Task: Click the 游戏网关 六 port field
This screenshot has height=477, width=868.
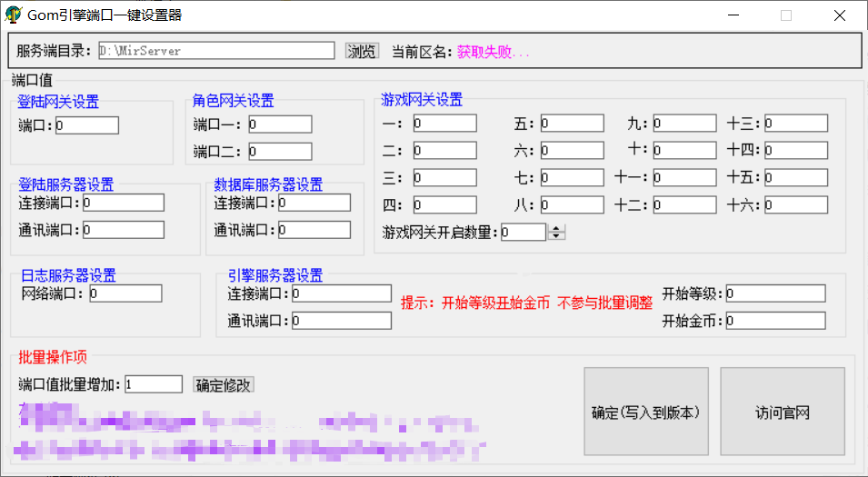Action: [573, 150]
